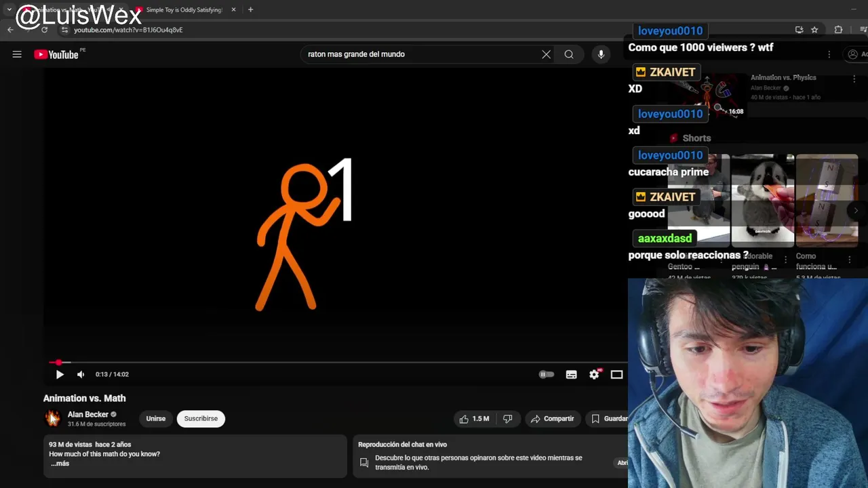This screenshot has height=488, width=868.
Task: Read the 'Reproducción del chat en vivo' heading
Action: (402, 445)
